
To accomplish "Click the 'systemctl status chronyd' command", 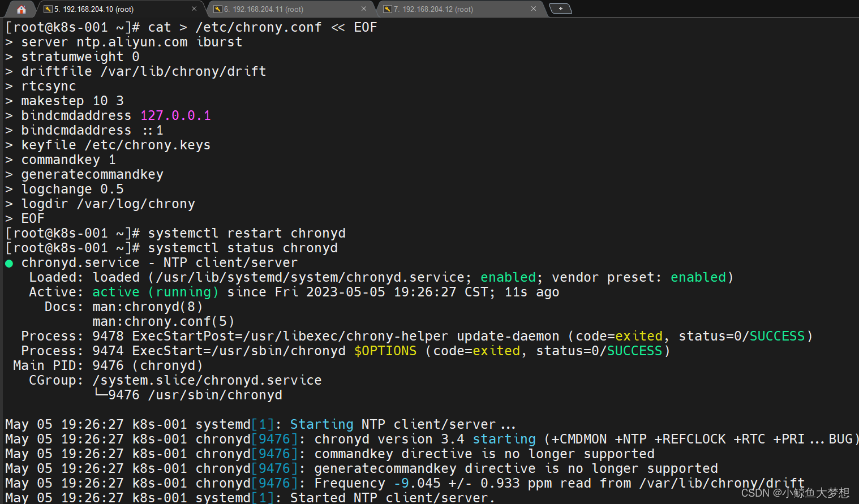I will [x=243, y=248].
